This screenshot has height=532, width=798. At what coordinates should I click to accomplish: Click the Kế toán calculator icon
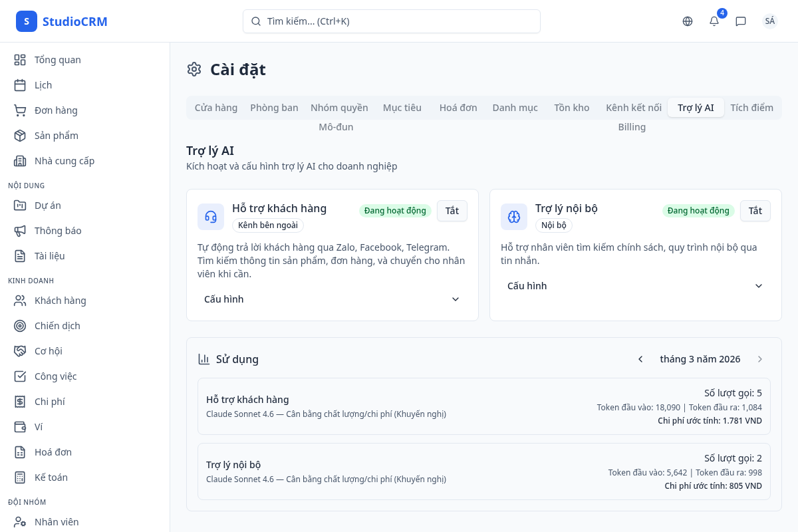pyautogui.click(x=20, y=477)
